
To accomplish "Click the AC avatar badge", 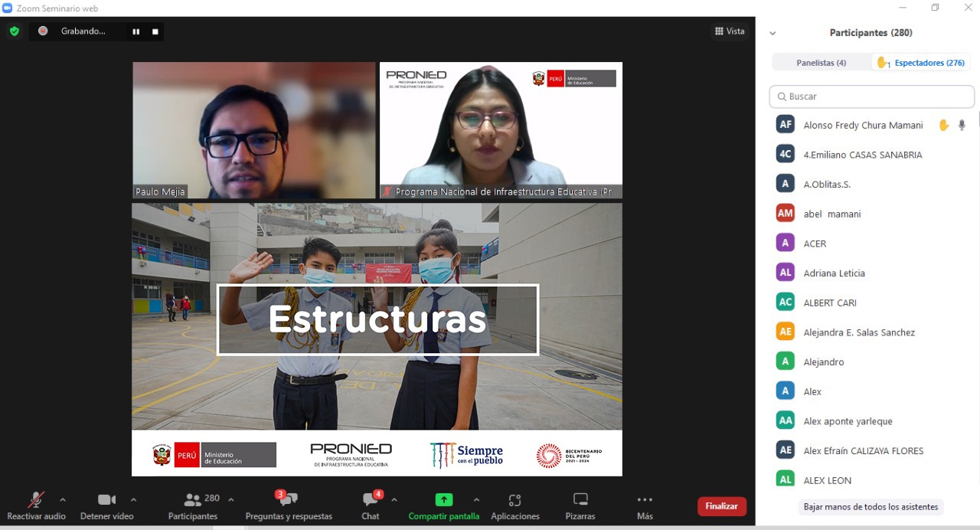I will point(786,303).
